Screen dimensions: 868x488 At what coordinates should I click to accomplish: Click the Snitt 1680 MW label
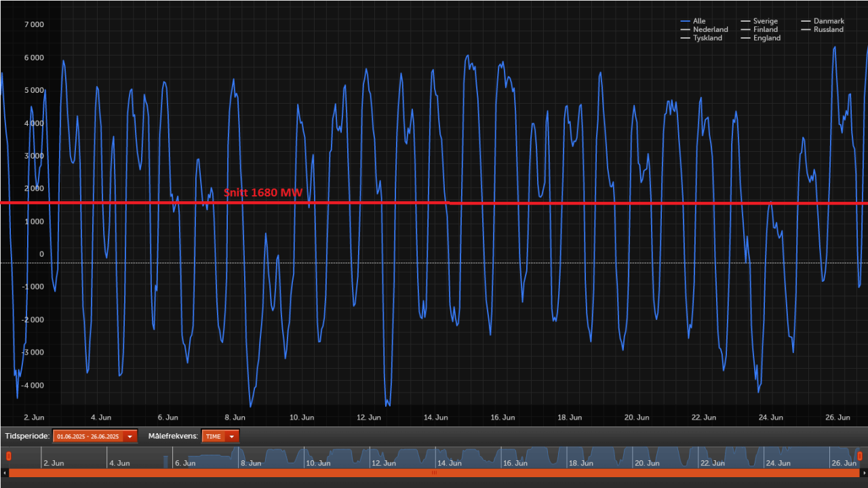263,193
